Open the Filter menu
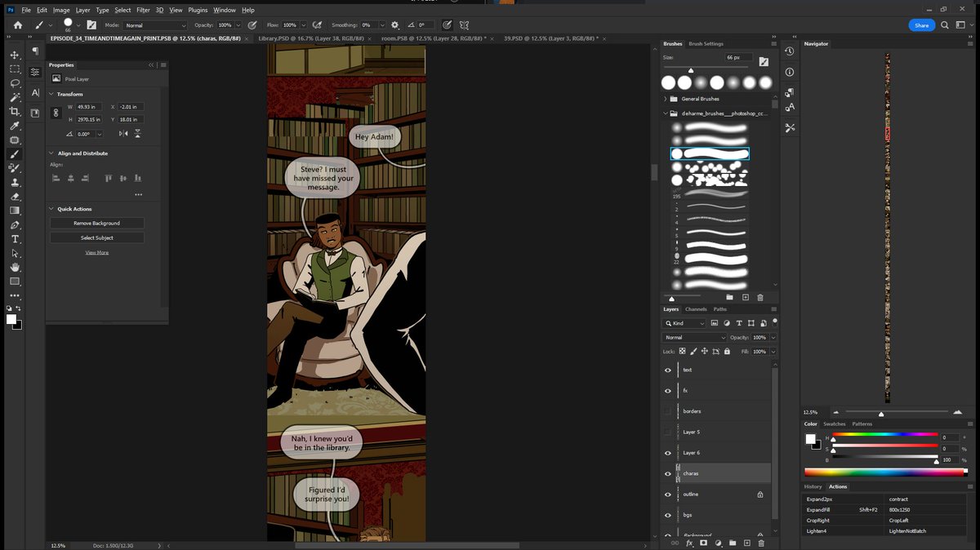This screenshot has width=980, height=550. click(x=143, y=10)
